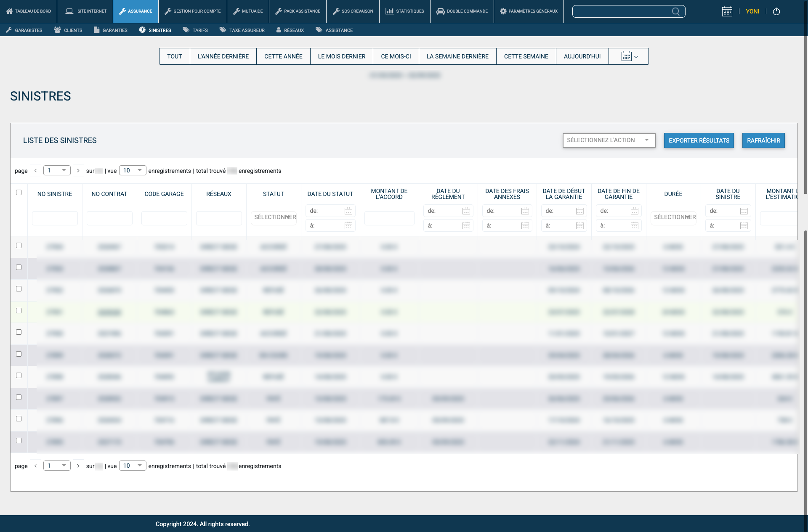Check the last row checkbox

point(19,440)
